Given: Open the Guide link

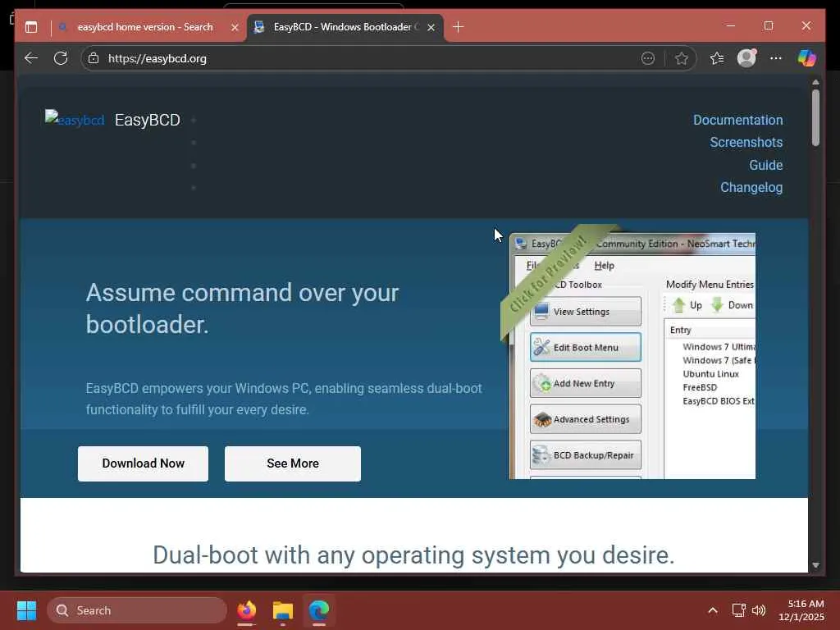Looking at the screenshot, I should (x=765, y=165).
